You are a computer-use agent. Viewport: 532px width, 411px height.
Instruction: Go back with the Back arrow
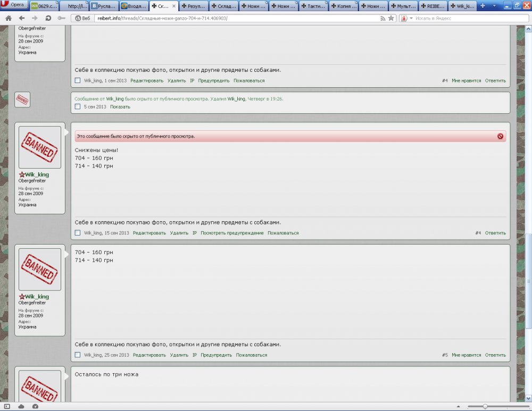click(21, 18)
